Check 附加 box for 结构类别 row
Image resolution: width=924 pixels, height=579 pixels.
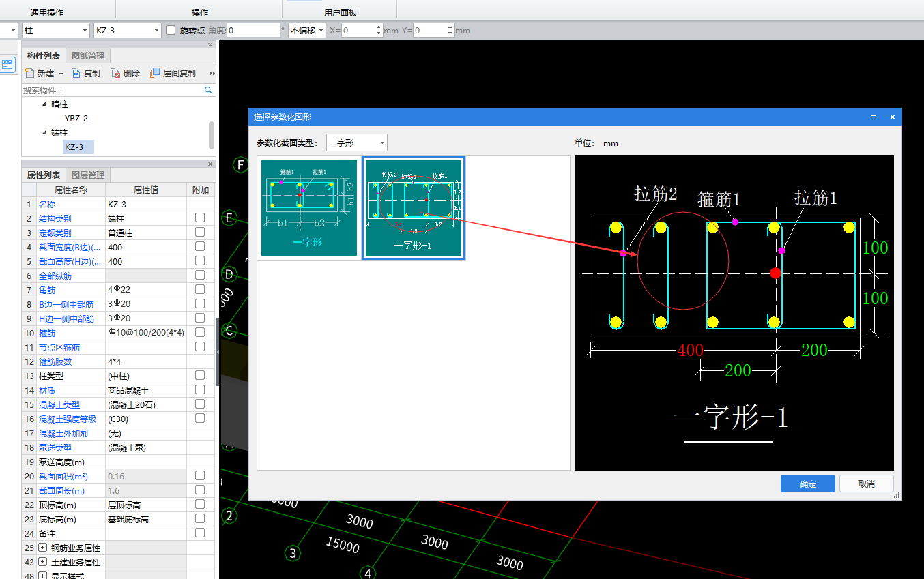[x=200, y=218]
